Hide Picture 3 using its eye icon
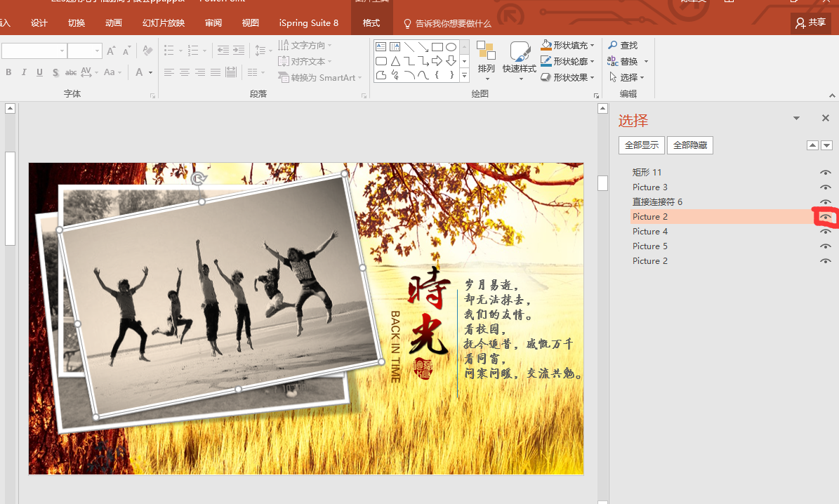Screen dimensions: 839x504 (x=826, y=187)
